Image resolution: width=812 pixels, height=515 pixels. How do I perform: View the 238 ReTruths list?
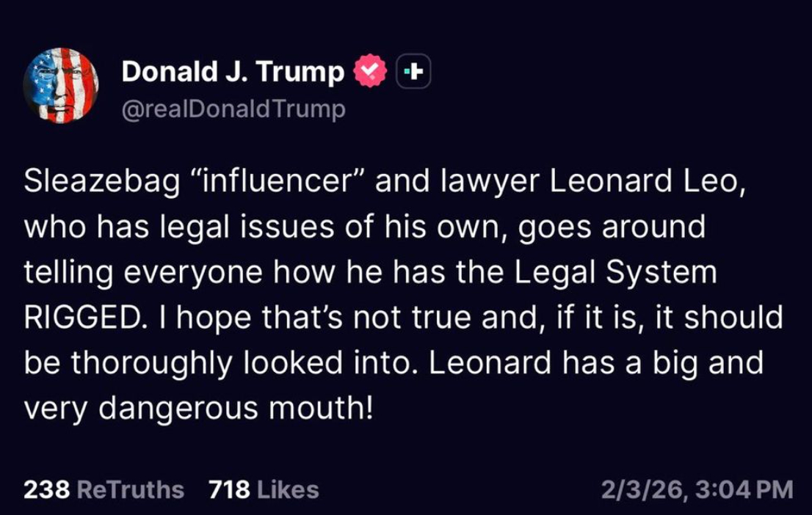tap(104, 489)
